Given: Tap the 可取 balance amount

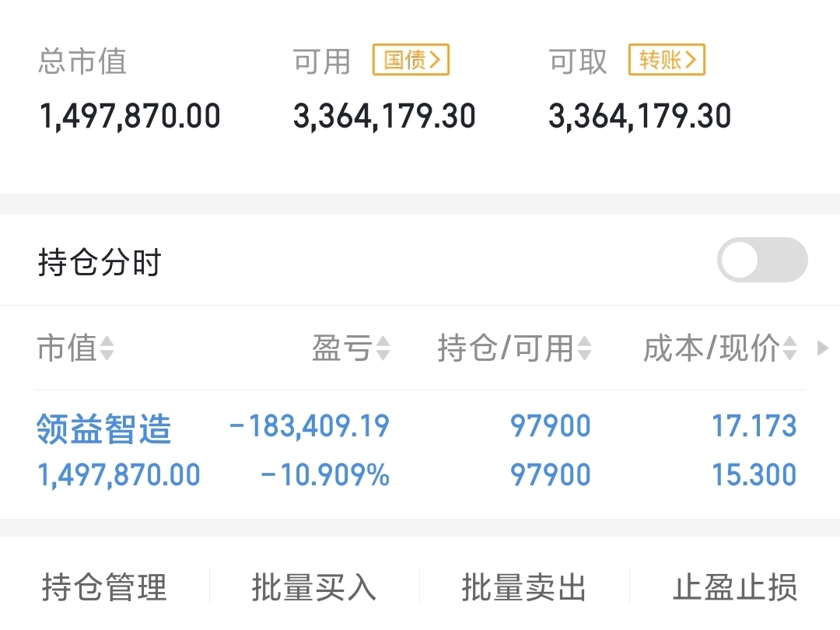Looking at the screenshot, I should pyautogui.click(x=639, y=117).
